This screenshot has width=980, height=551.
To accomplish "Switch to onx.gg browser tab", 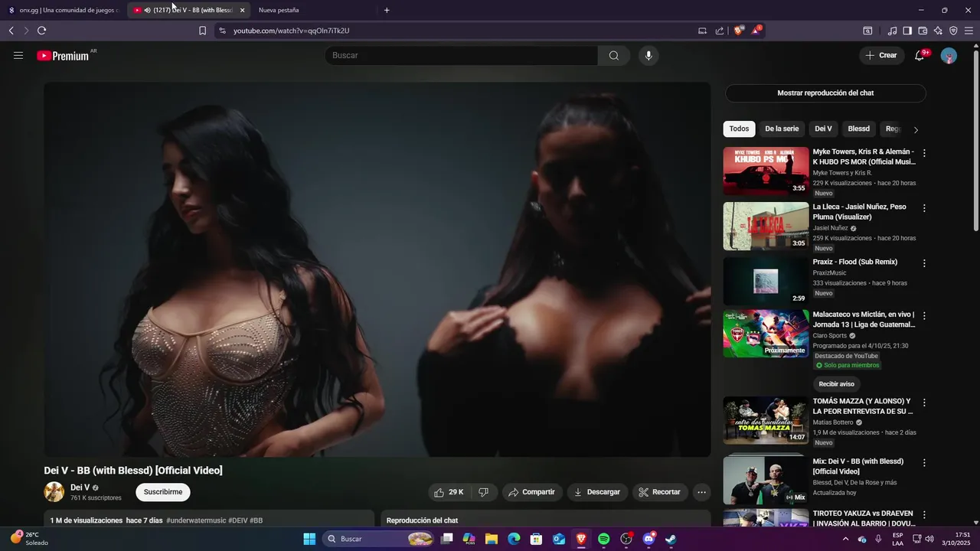I will (x=63, y=10).
